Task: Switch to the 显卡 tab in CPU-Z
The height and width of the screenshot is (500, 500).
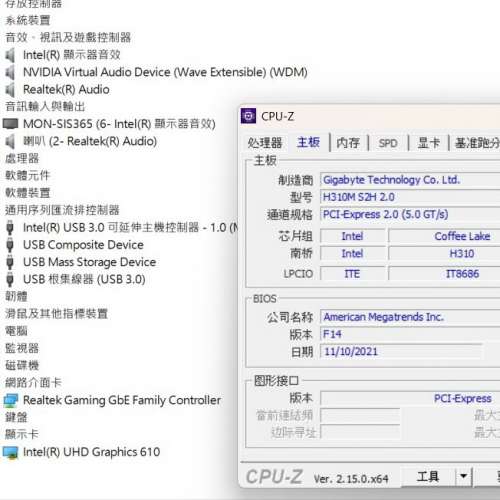Action: coord(429,143)
